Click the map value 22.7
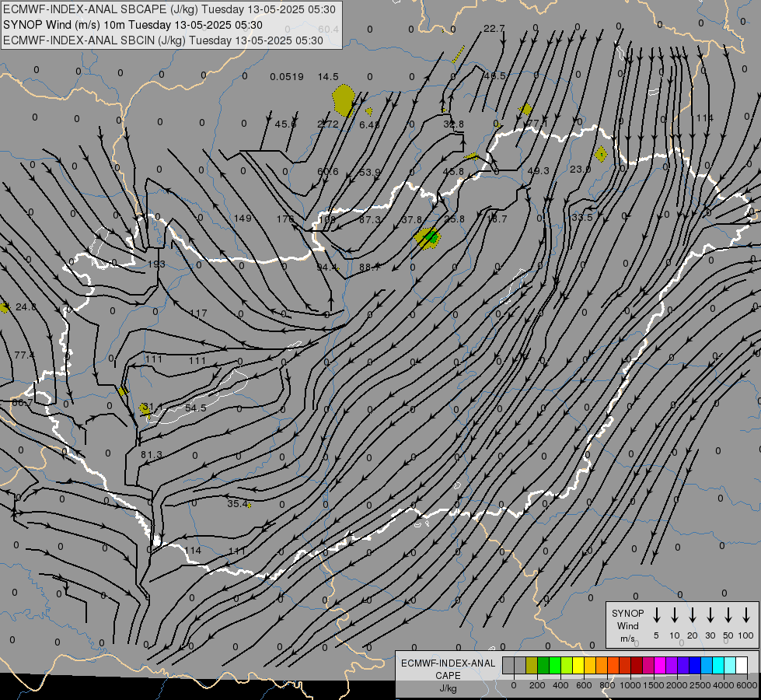 (x=494, y=29)
